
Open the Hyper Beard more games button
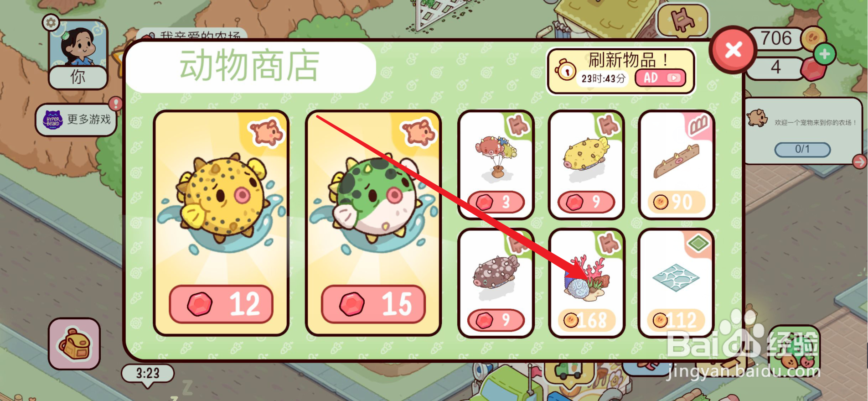pyautogui.click(x=76, y=120)
